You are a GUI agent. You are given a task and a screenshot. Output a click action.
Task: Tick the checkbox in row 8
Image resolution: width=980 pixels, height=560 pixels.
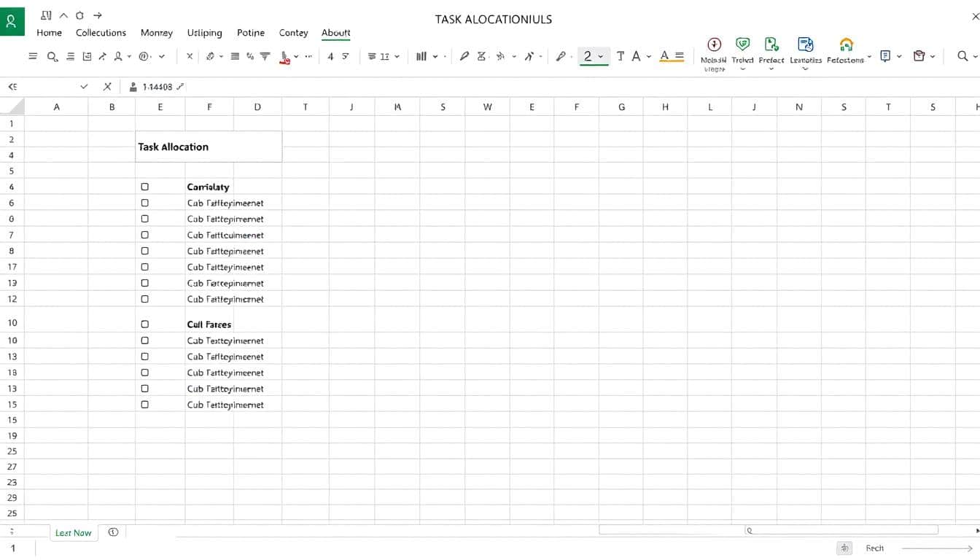click(144, 251)
